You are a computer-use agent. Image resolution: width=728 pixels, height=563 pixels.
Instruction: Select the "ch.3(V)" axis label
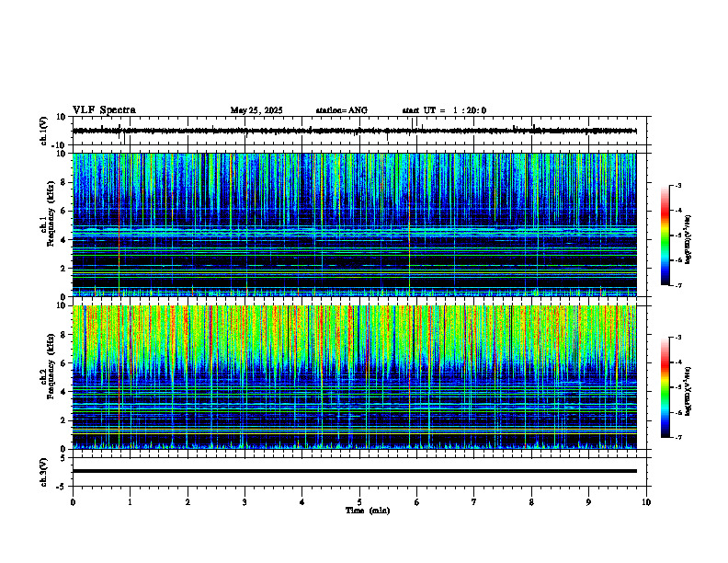(43, 472)
